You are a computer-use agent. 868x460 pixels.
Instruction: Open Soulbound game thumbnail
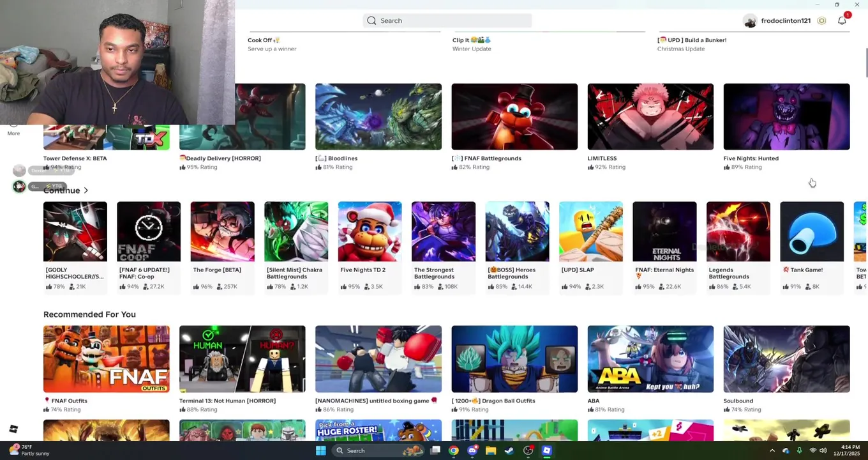click(786, 359)
